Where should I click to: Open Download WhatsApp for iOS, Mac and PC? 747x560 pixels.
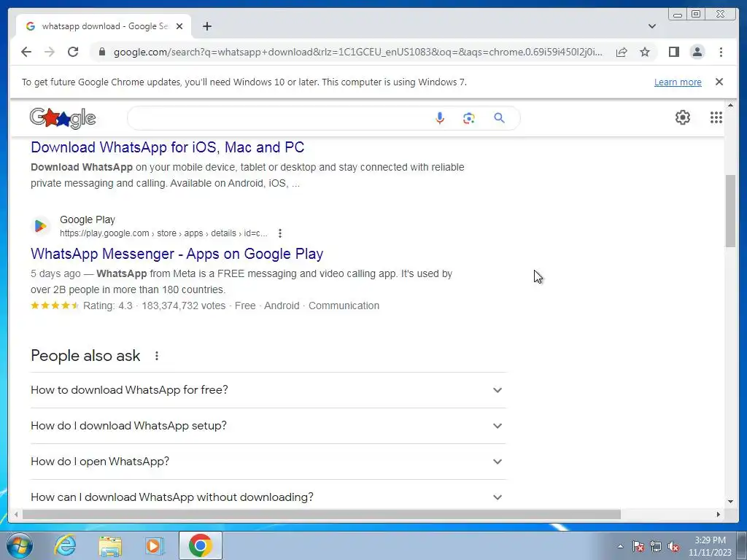pos(167,147)
